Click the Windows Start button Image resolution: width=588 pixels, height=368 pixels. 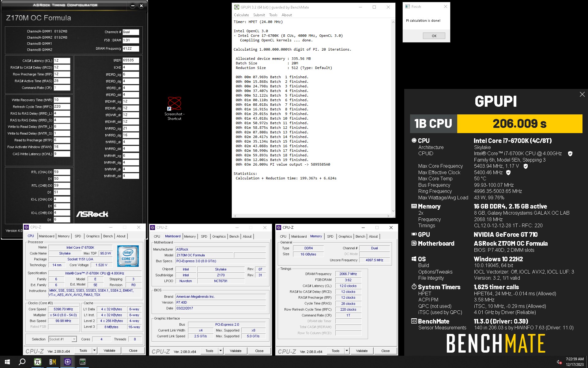[7, 362]
